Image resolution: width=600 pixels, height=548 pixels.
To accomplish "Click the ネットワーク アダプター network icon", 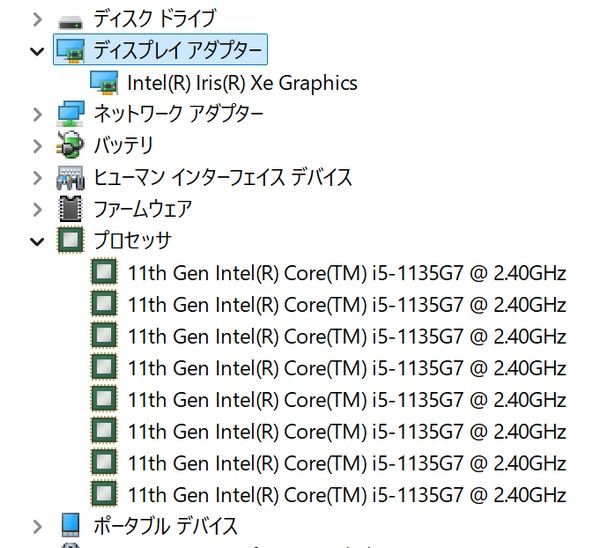I will 71,114.
